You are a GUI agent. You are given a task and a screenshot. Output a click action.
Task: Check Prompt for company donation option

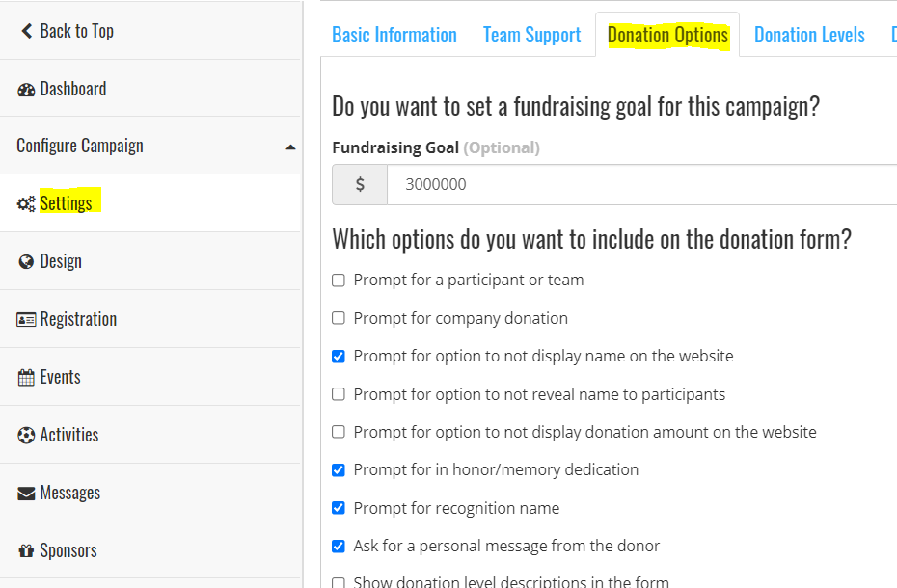point(339,318)
